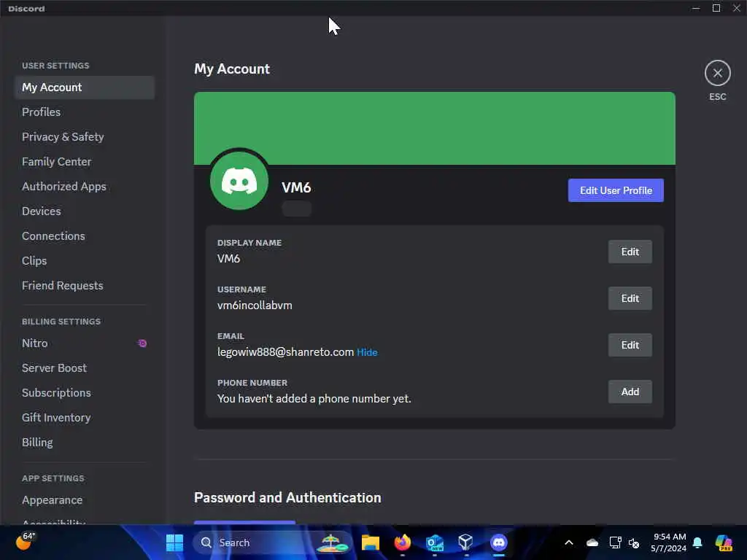This screenshot has width=747, height=560.
Task: Close settings with the ESC circle button
Action: pos(718,74)
